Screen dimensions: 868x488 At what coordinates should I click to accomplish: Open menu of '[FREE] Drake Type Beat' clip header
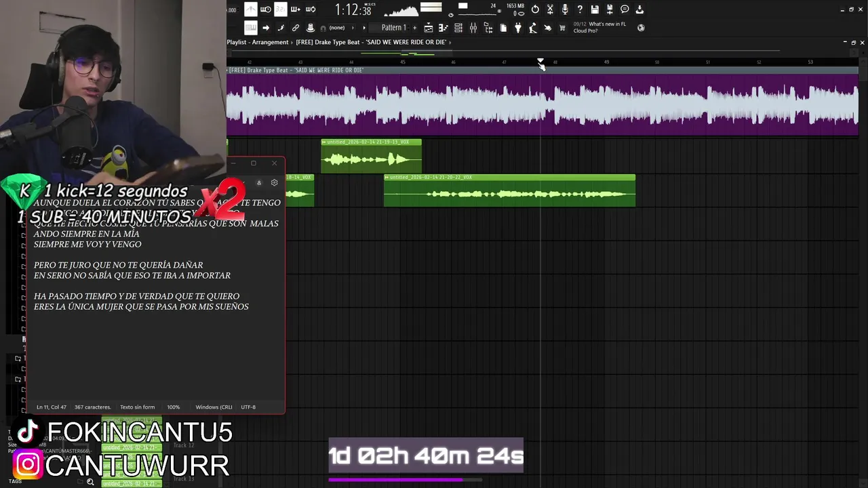(x=228, y=70)
